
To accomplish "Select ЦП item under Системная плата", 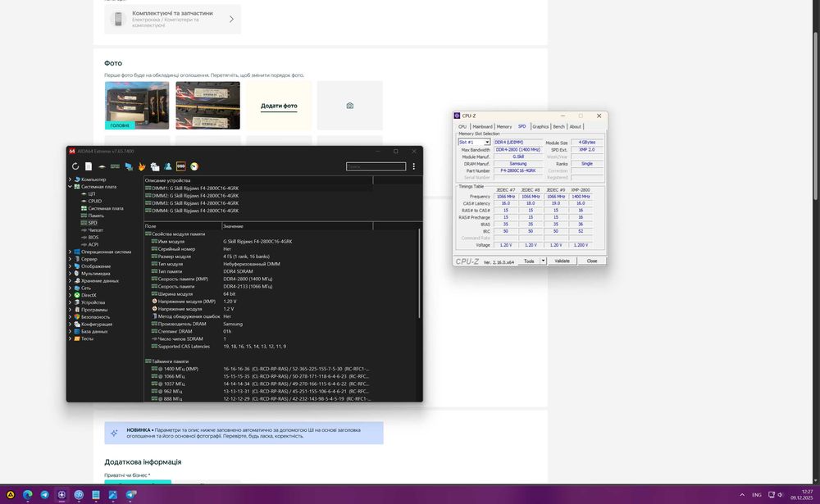I will [x=91, y=194].
